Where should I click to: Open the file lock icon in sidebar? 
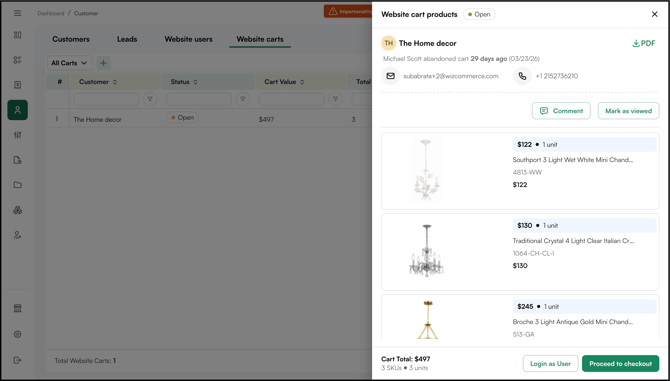[18, 160]
